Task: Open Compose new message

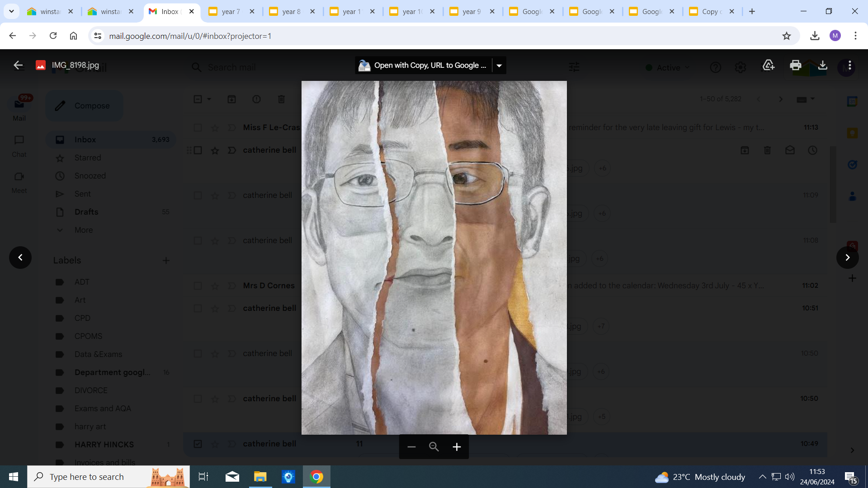Action: [84, 106]
